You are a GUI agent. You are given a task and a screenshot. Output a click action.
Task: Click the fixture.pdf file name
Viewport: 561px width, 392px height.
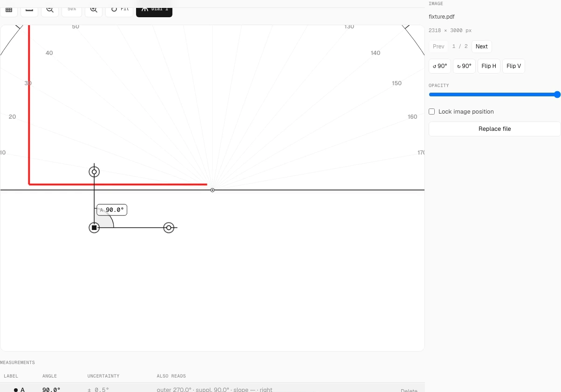click(442, 17)
